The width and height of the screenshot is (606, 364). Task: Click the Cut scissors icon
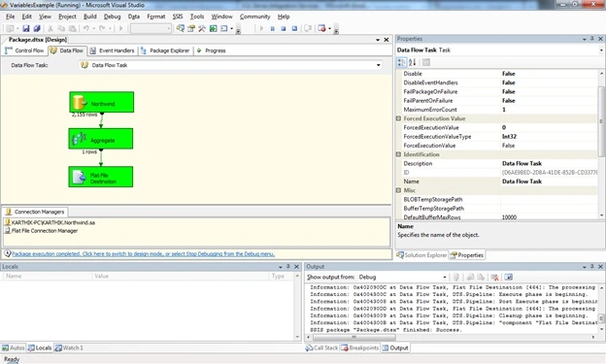point(50,28)
